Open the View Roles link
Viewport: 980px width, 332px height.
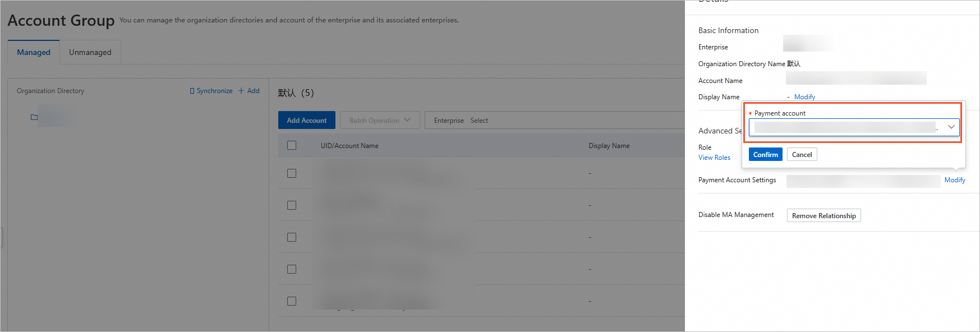[x=714, y=158]
